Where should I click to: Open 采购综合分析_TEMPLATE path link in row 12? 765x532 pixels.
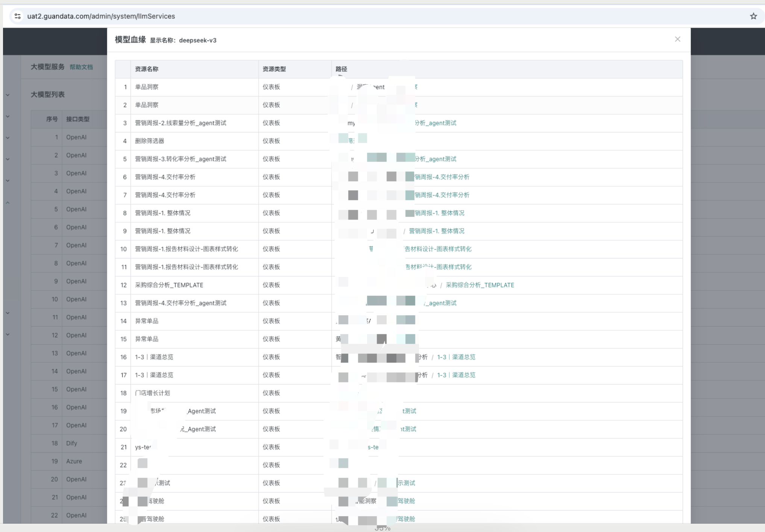tap(480, 285)
